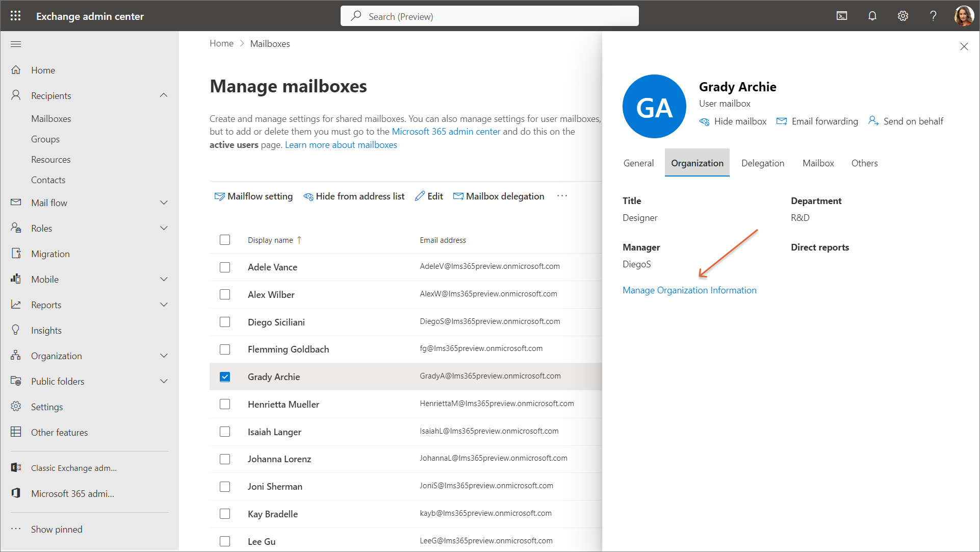
Task: Uncheck the Grady Archie checkbox
Action: [225, 377]
